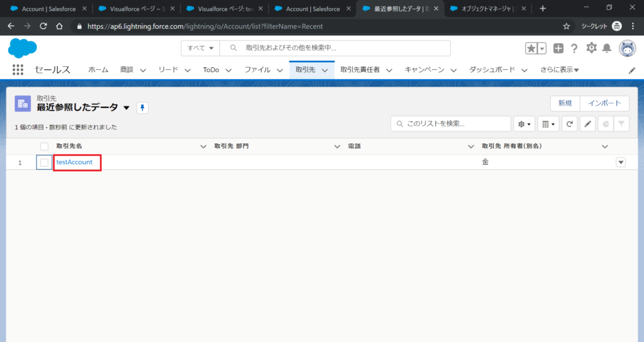Open the notifications bell
Screen dimensions: 644x342
(x=607, y=48)
